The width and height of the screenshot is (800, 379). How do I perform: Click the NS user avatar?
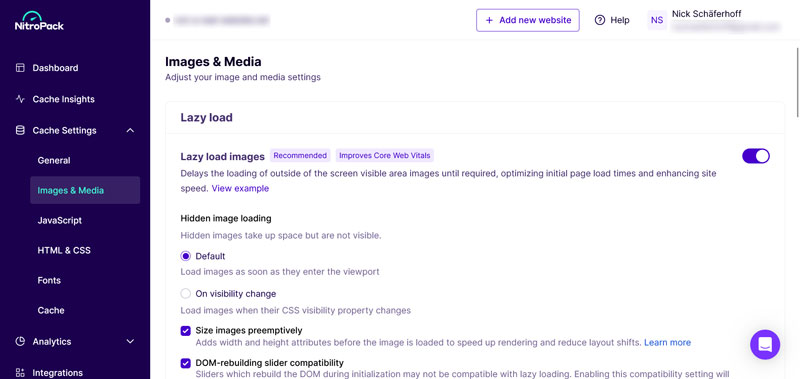coord(657,20)
